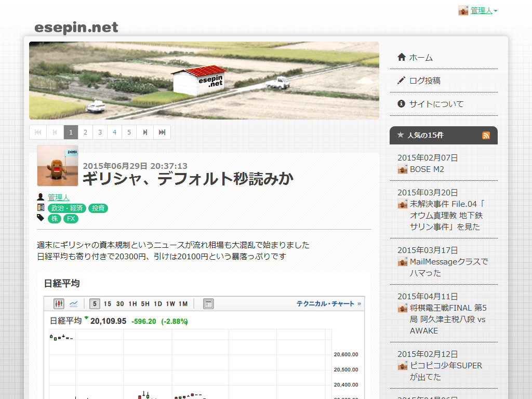The width and height of the screenshot is (532, 399).
Task: Click the post timestamp 2015年06月29日 20:37:13
Action: point(135,166)
